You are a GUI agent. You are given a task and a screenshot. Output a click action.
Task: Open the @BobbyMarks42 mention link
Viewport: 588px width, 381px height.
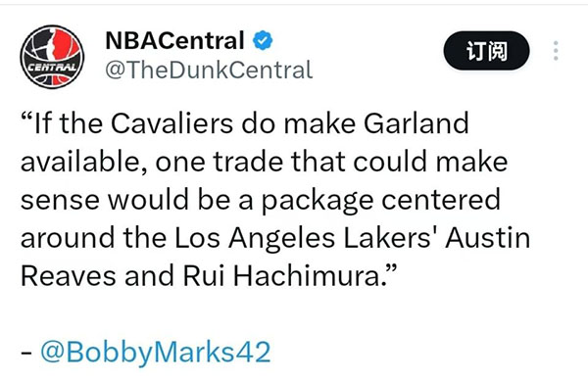(155, 352)
